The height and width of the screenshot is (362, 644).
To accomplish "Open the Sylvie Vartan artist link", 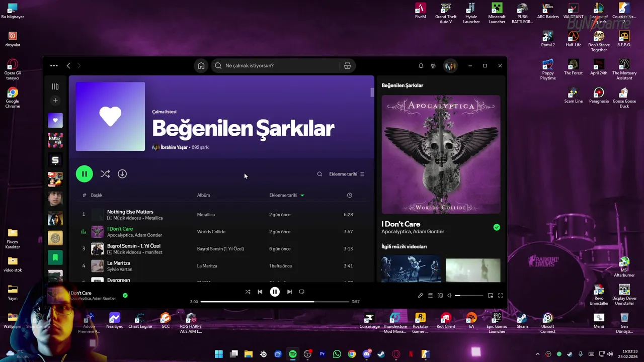I will tap(119, 269).
